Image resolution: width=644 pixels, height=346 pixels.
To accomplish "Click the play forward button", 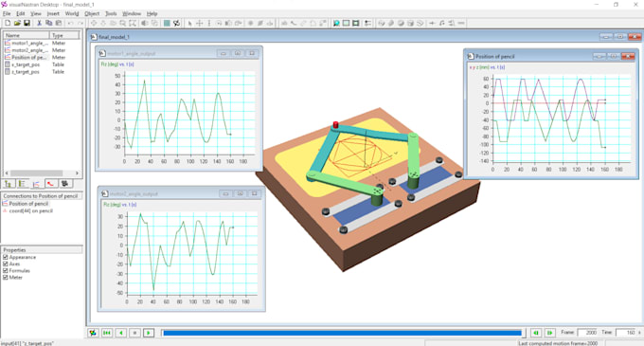I will (x=149, y=333).
